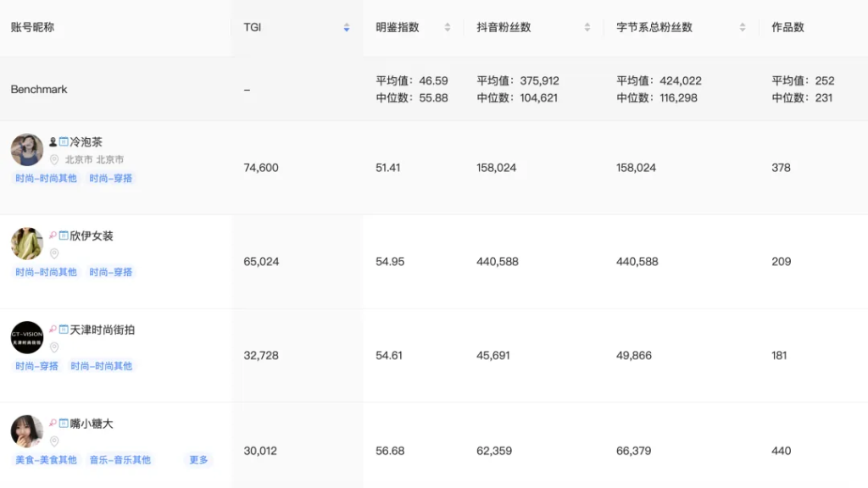Screen dimensions: 868x488
Task: Click 抖音粉丝数 value 45,691
Action: tap(493, 356)
